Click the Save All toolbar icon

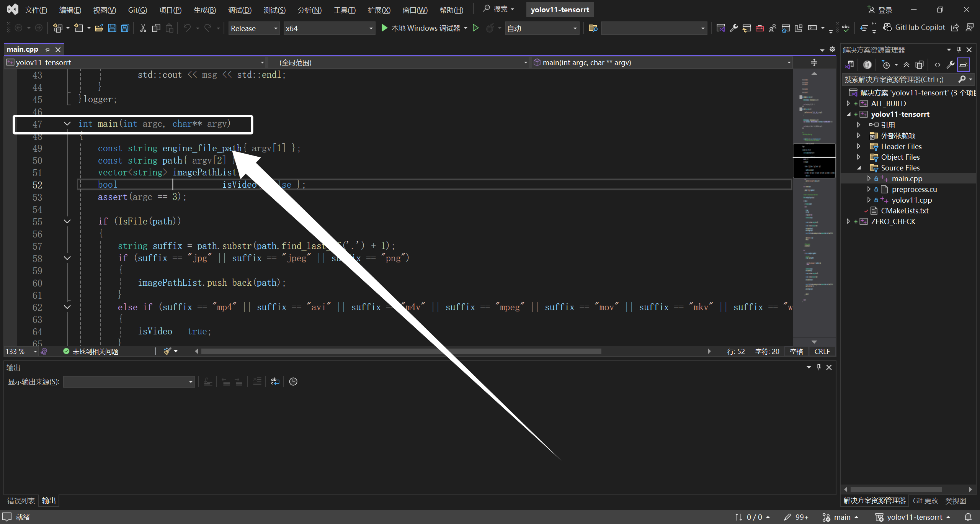[125, 28]
